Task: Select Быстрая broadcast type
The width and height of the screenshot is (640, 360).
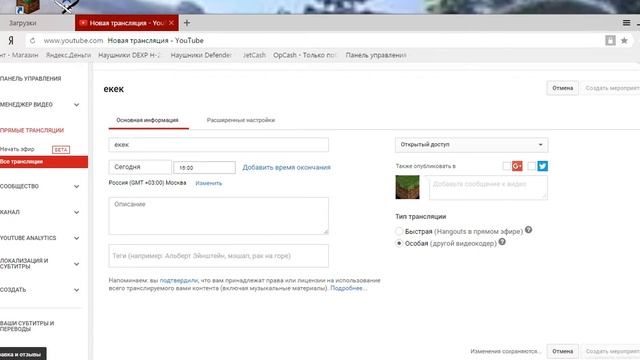Action: [399, 231]
